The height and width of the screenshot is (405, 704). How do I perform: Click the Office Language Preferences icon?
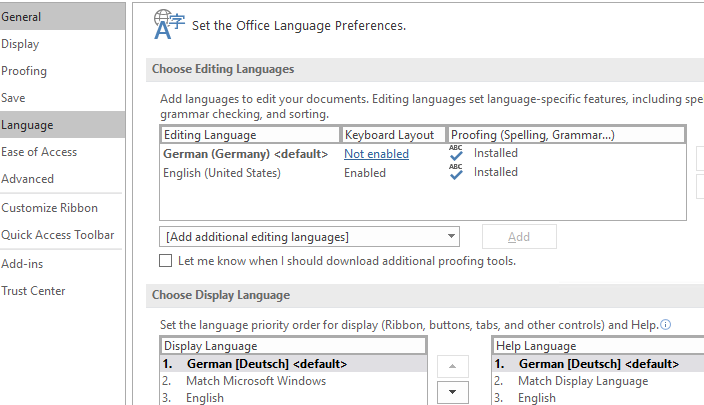(x=166, y=22)
